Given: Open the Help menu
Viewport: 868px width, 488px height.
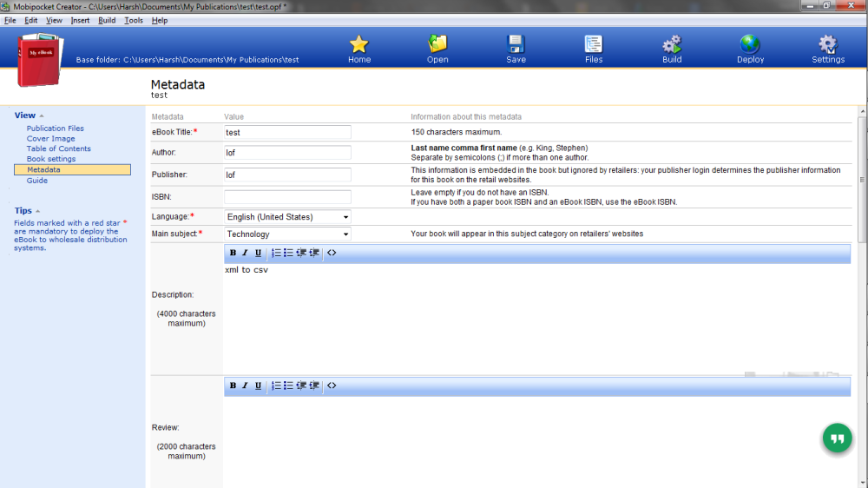Looking at the screenshot, I should pyautogui.click(x=160, y=21).
